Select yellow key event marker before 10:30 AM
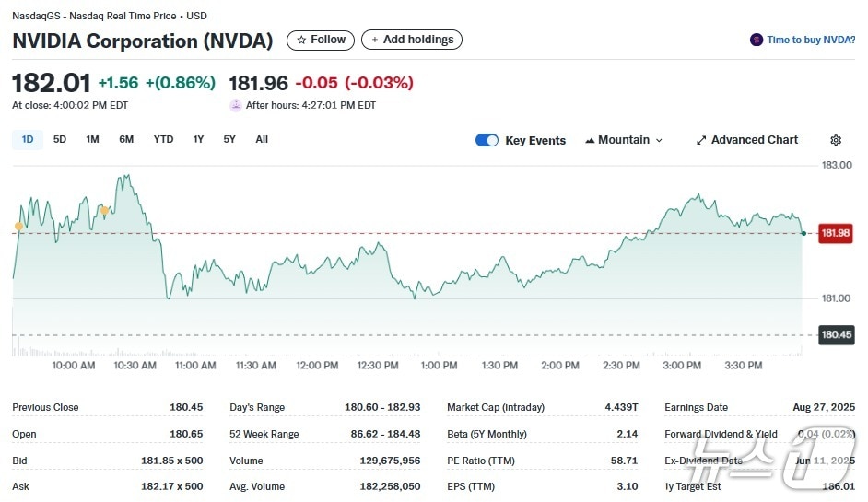The image size is (868, 502). pos(104,211)
